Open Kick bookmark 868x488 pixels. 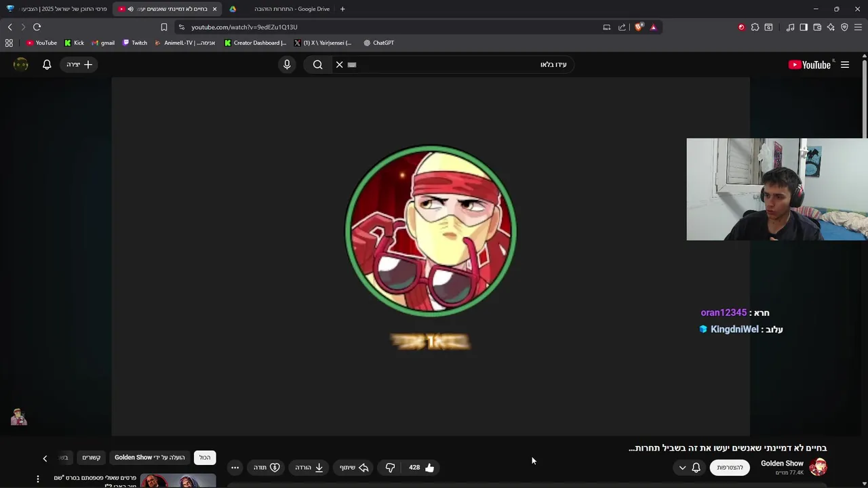click(74, 43)
